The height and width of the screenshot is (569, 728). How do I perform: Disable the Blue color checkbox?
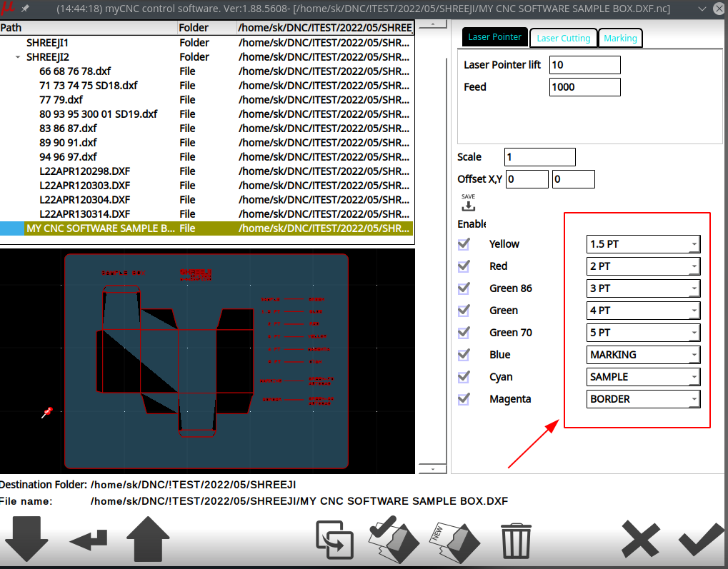[x=464, y=355]
